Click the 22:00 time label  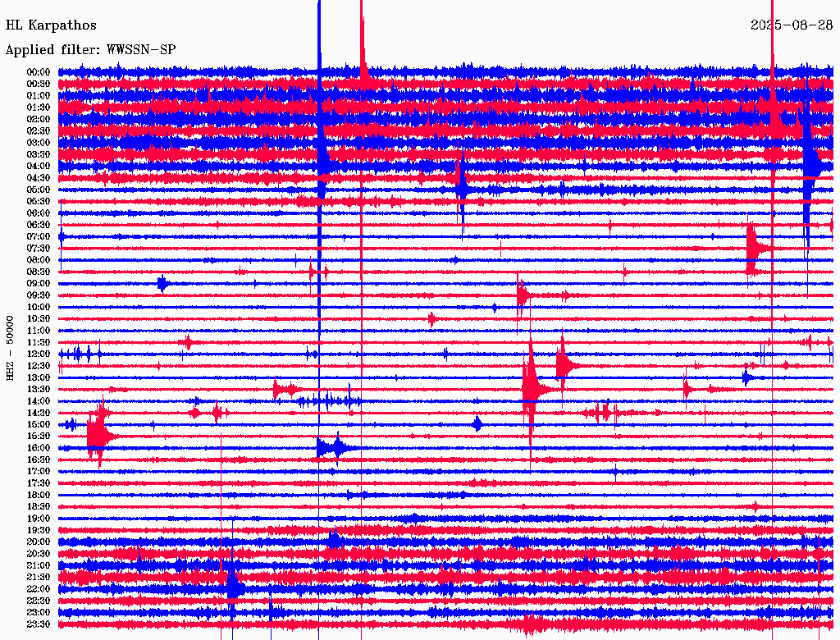39,589
